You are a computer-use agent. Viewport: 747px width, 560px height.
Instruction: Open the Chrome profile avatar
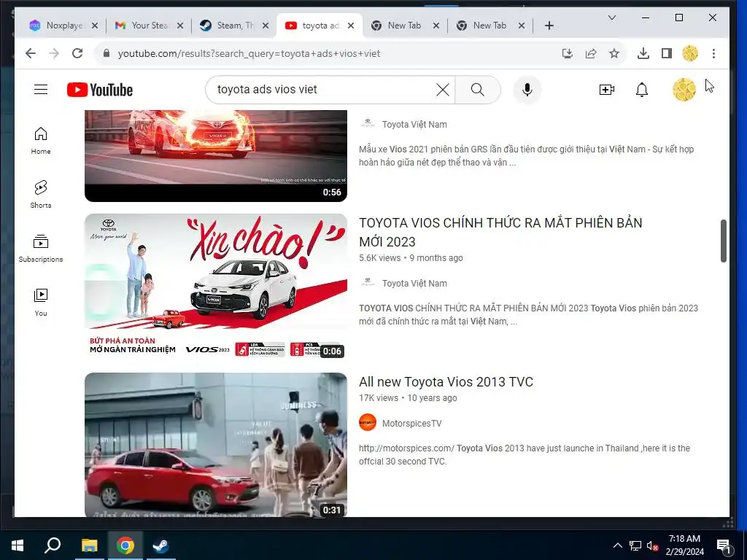click(690, 53)
